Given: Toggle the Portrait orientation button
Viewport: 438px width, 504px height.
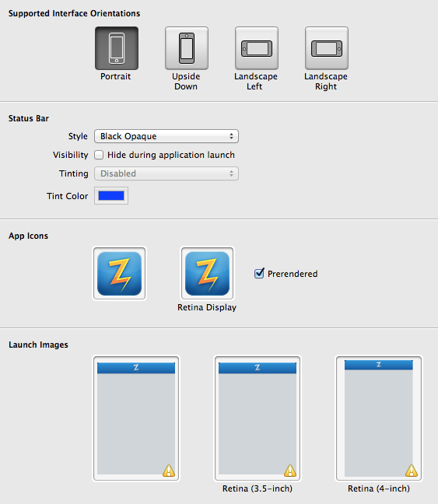Looking at the screenshot, I should [x=117, y=48].
